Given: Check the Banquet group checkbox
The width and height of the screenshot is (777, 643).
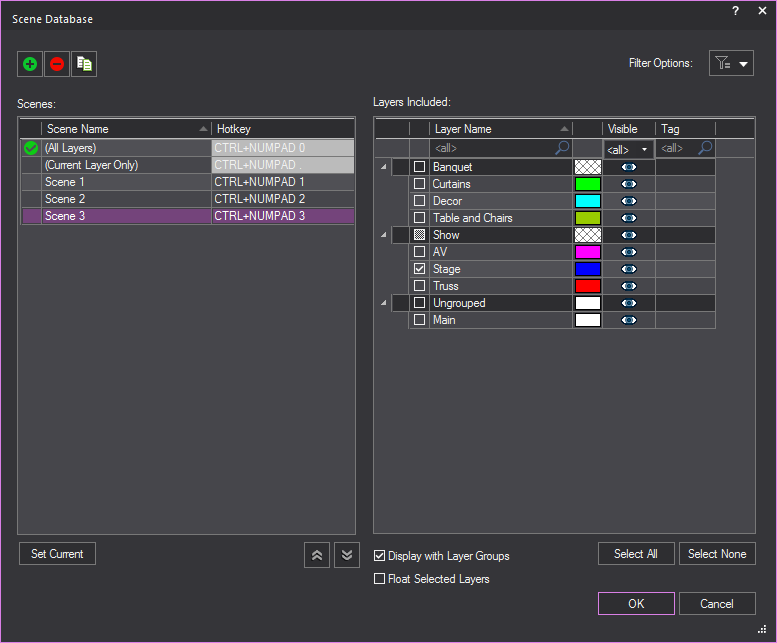Looking at the screenshot, I should (419, 166).
